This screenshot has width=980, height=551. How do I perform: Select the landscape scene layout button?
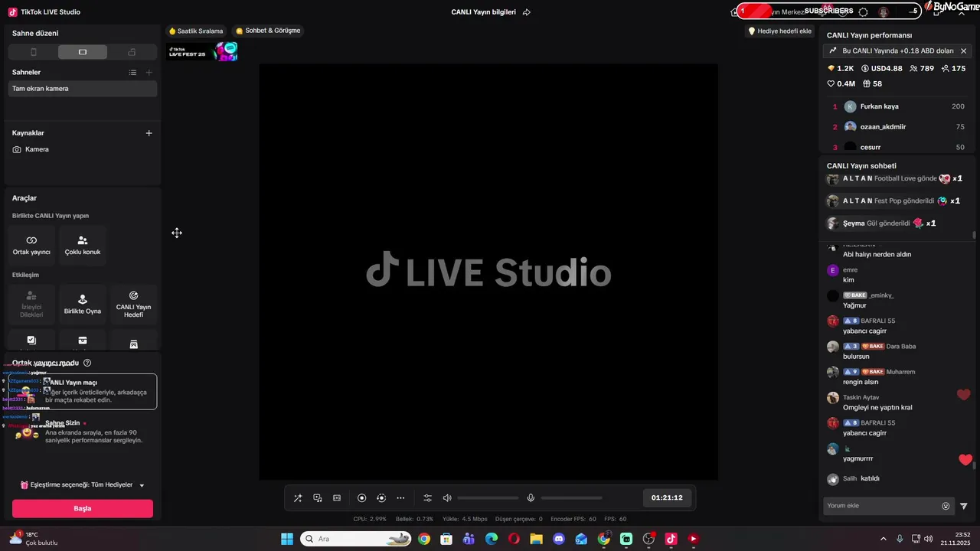pos(83,52)
